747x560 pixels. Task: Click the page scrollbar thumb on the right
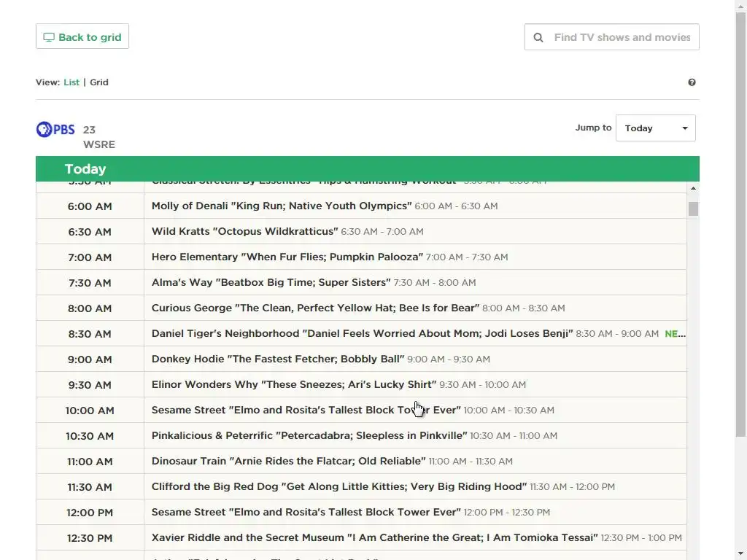[x=741, y=225]
